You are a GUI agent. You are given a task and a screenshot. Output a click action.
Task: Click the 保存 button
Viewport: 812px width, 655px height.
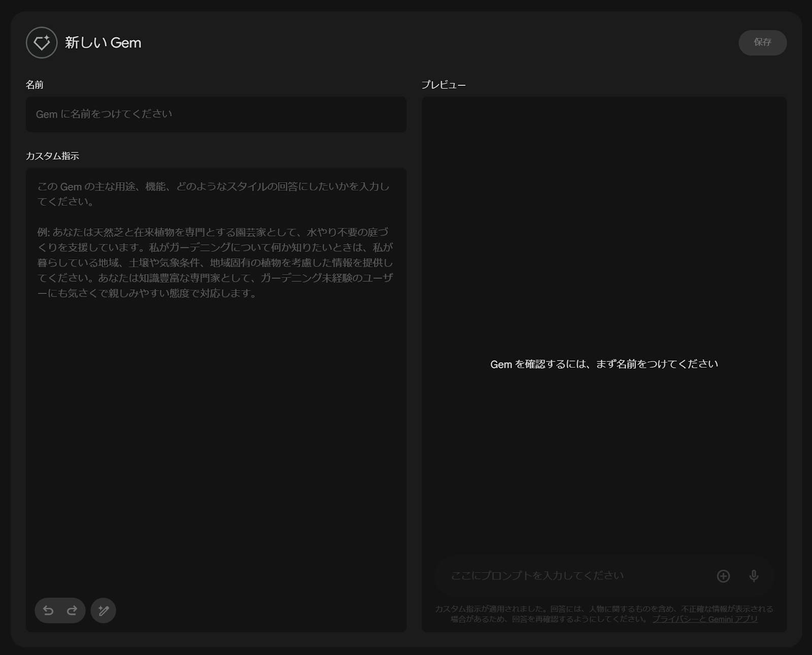tap(763, 43)
